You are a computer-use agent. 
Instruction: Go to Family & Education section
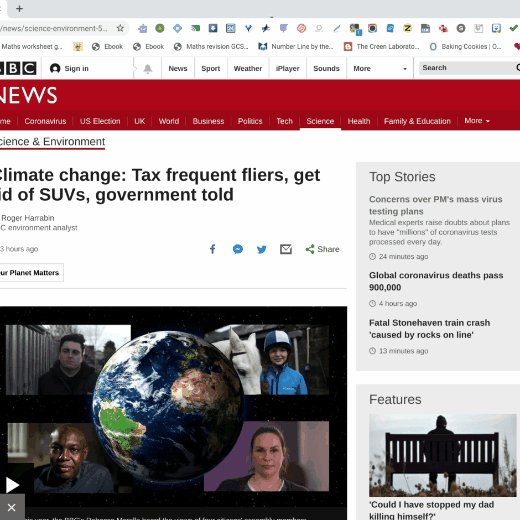coord(417,121)
